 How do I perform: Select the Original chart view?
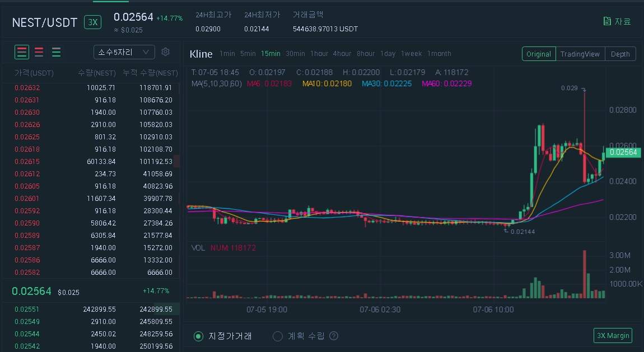[539, 54]
